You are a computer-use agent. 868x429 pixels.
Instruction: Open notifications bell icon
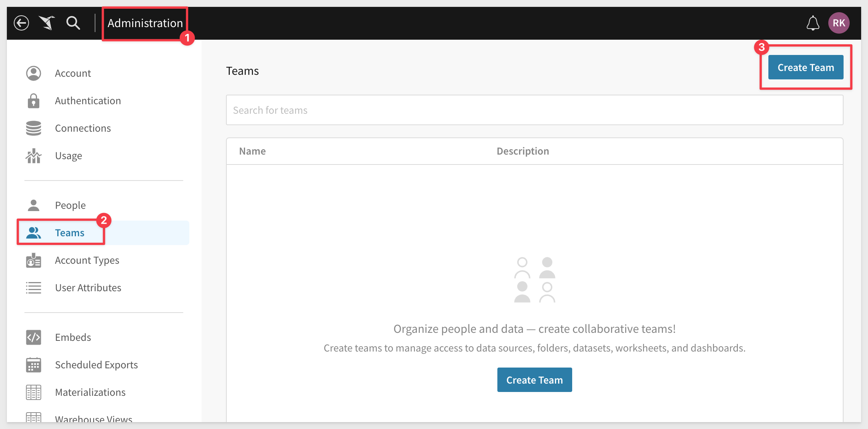[813, 23]
